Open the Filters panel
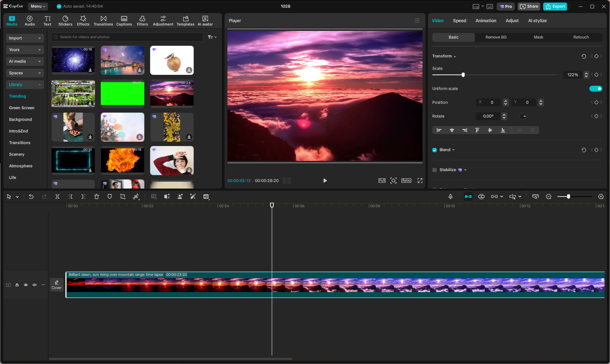 pyautogui.click(x=142, y=20)
